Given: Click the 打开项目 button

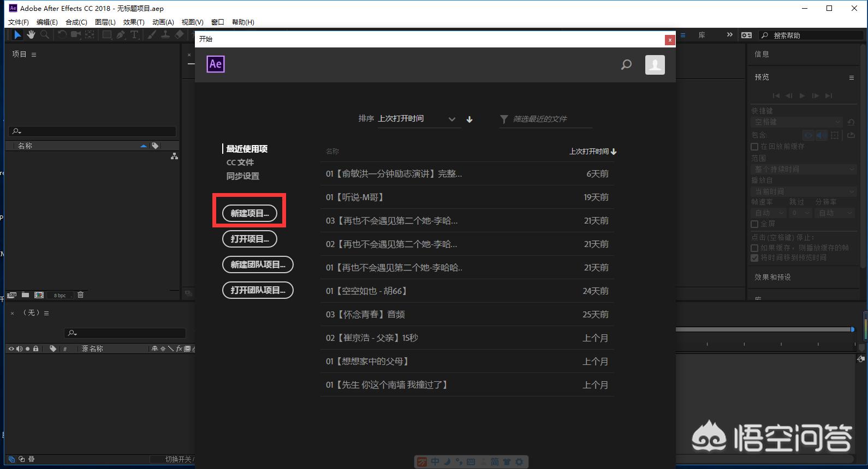Looking at the screenshot, I should (x=249, y=239).
